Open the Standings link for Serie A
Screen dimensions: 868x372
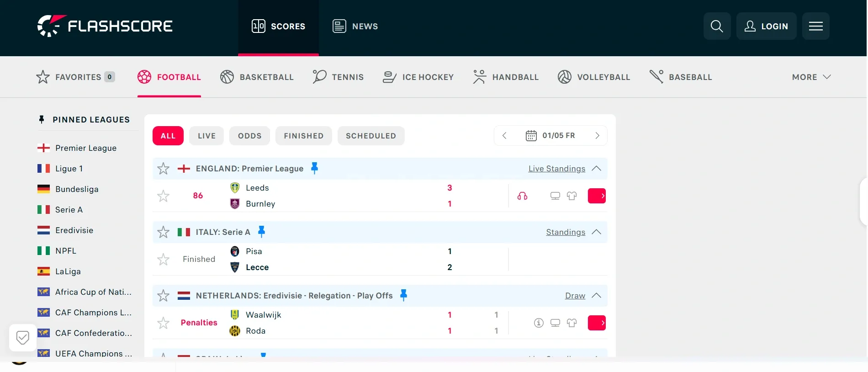pyautogui.click(x=566, y=232)
